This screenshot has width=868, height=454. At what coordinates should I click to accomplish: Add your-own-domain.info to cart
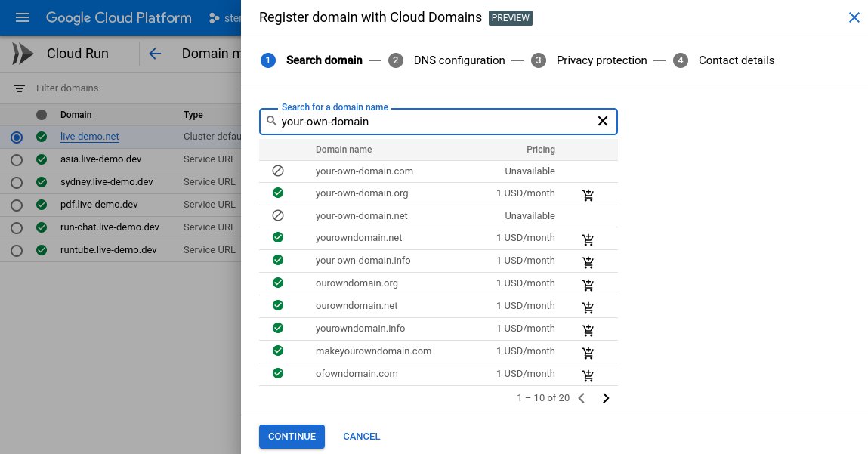588,262
